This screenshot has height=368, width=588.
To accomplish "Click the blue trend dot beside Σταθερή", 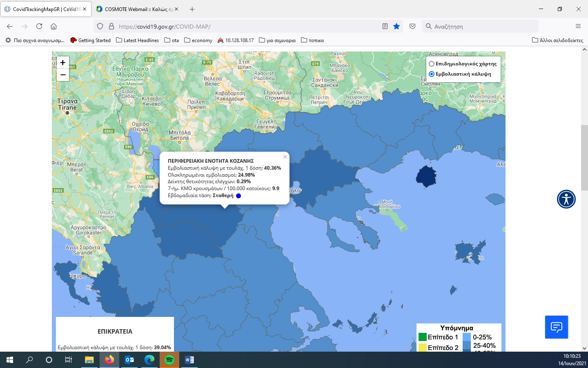I will coord(238,196).
